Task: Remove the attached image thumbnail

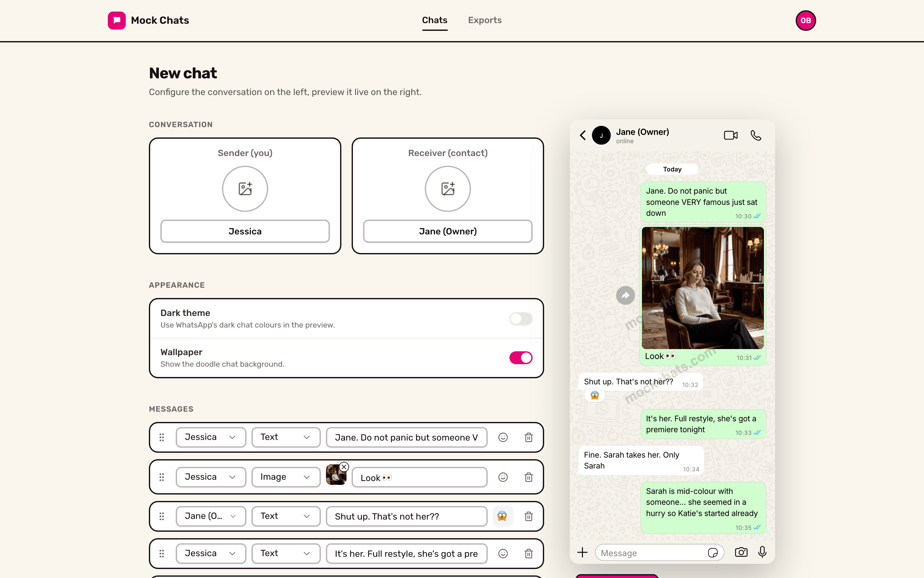Action: (x=344, y=467)
